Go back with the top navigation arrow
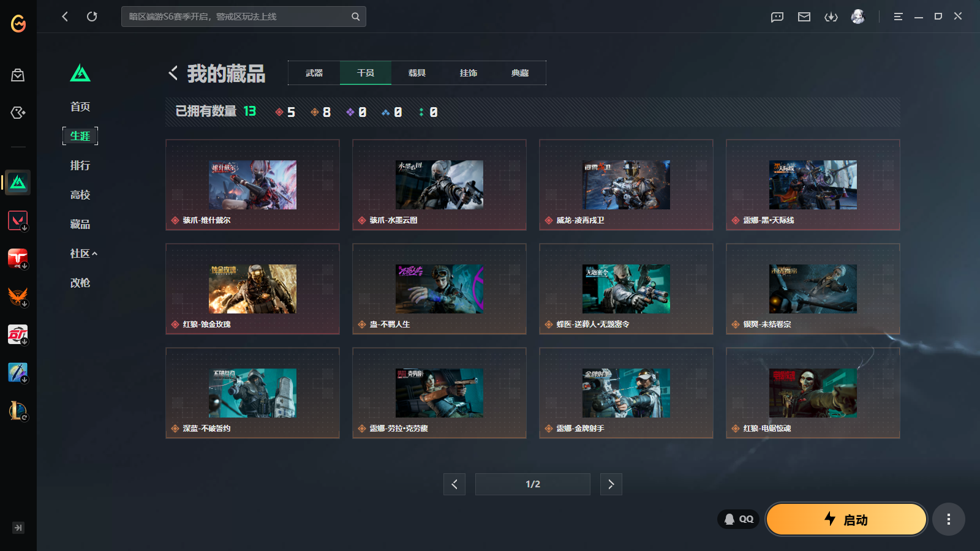This screenshot has height=551, width=980. pos(65,17)
